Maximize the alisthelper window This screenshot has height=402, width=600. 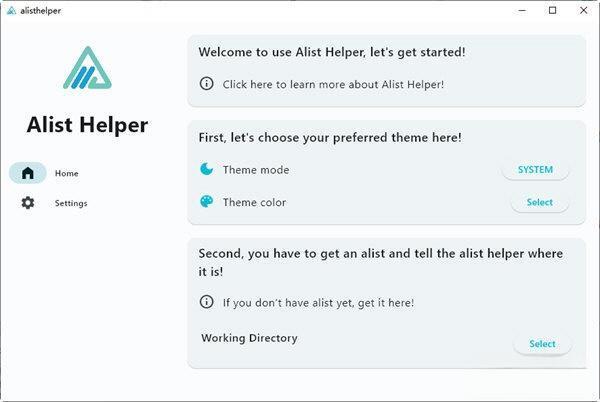tap(553, 10)
